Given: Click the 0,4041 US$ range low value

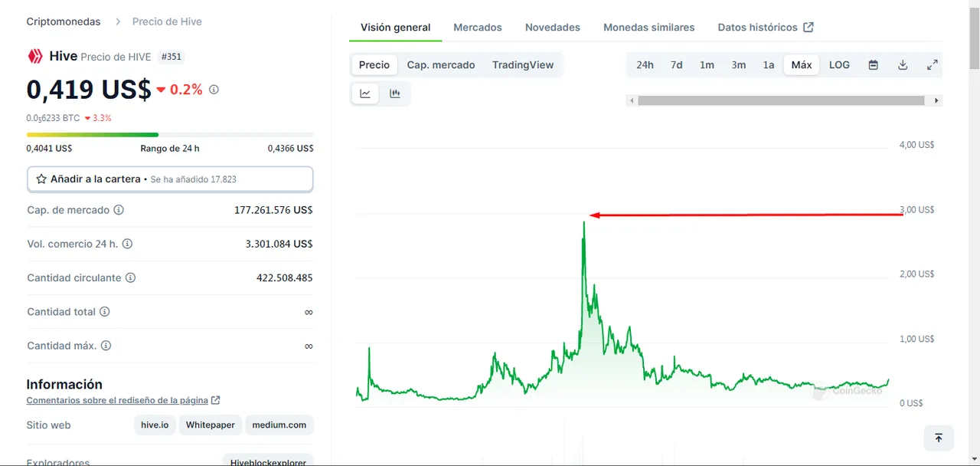Looking at the screenshot, I should [49, 149].
